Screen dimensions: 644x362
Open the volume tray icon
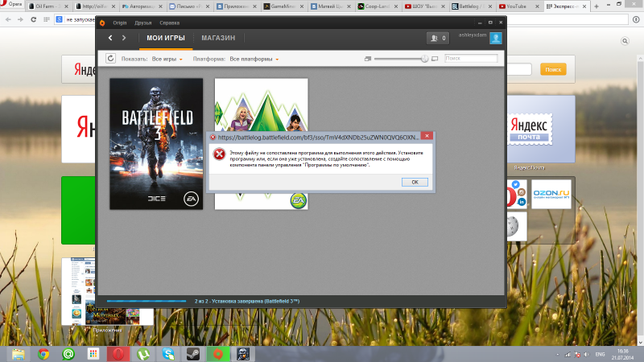point(586,354)
